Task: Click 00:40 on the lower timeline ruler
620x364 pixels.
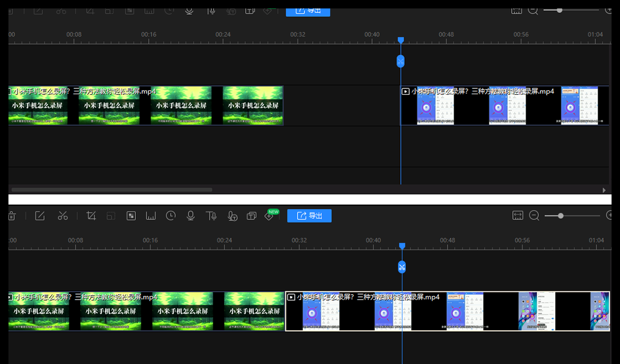Action: tap(373, 240)
